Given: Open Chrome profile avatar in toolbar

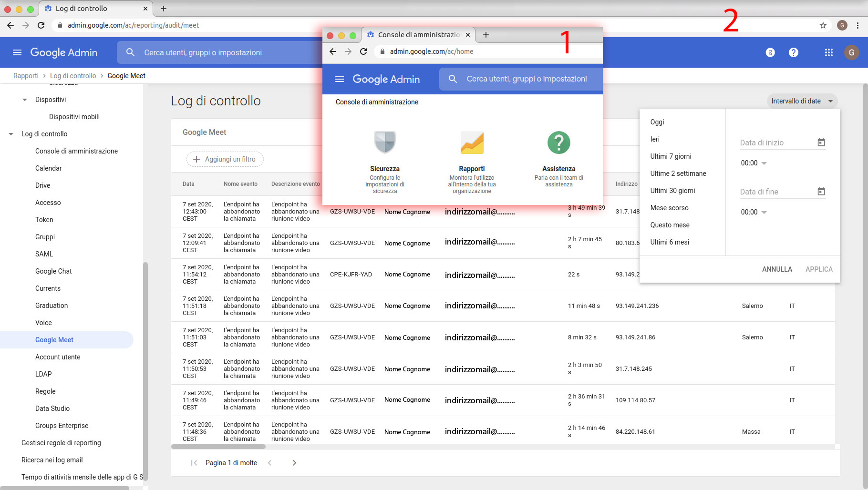Looking at the screenshot, I should pos(842,25).
